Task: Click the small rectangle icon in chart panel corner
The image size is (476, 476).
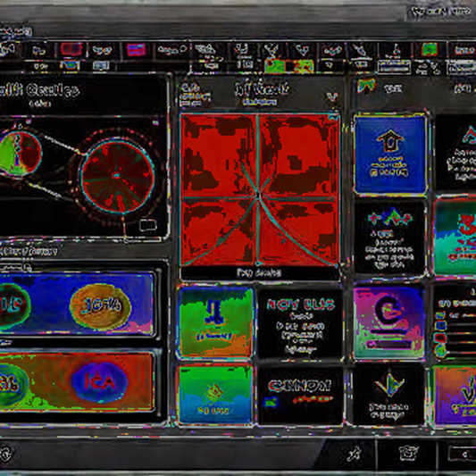Action: [x=148, y=225]
